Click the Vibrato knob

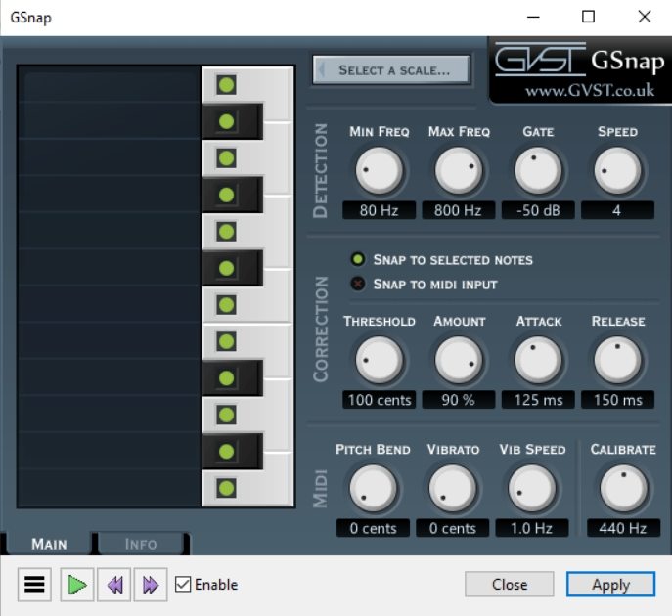click(453, 488)
